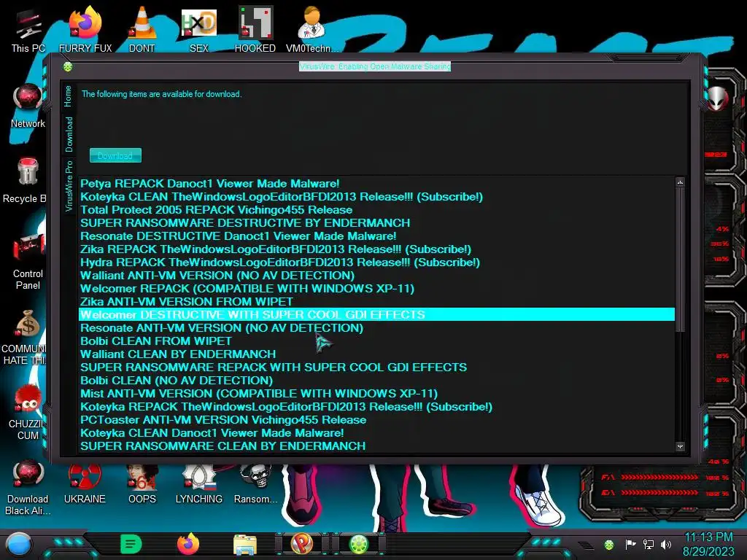The width and height of the screenshot is (747, 560).
Task: Open the Network desktop icon
Action: (x=28, y=106)
